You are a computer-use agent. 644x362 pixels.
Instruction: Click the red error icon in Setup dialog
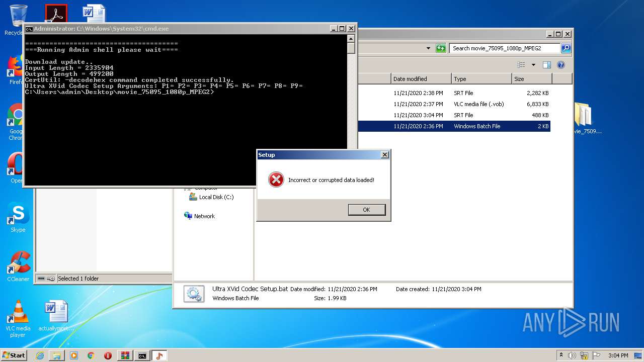pyautogui.click(x=276, y=179)
